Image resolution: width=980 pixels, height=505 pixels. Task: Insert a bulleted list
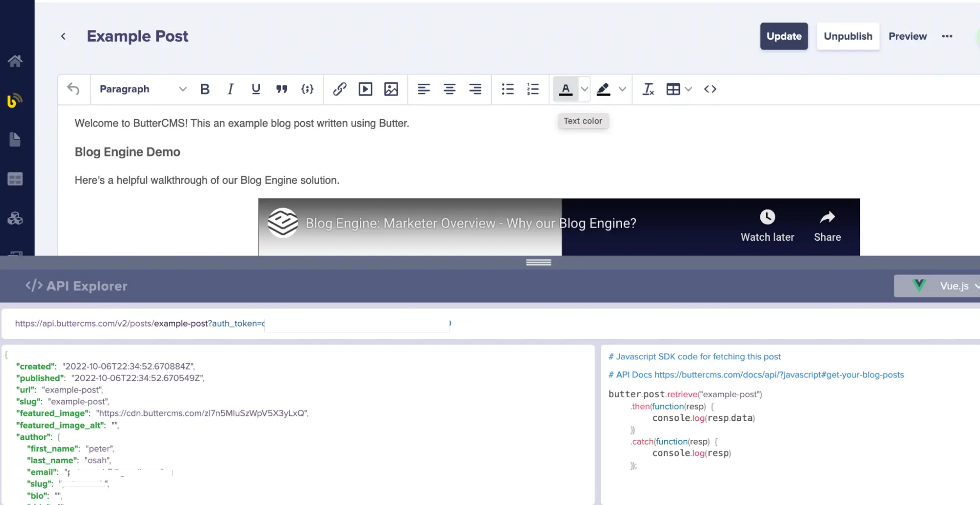tap(507, 89)
